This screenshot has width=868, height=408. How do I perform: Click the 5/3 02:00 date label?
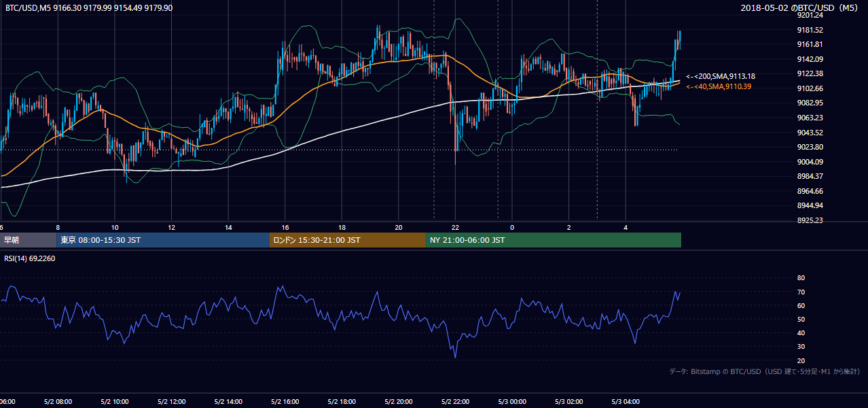[x=569, y=402]
